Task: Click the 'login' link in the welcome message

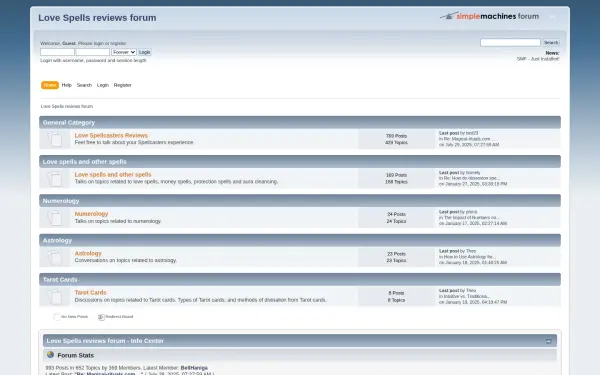Action: point(99,43)
